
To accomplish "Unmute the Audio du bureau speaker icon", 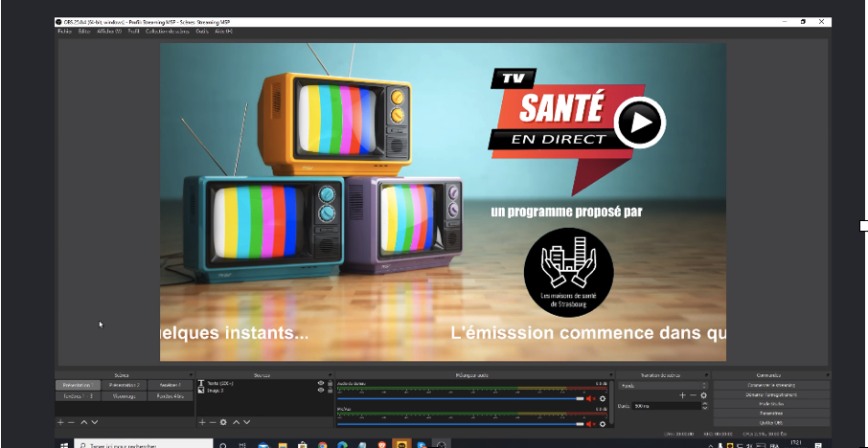I will (591, 399).
